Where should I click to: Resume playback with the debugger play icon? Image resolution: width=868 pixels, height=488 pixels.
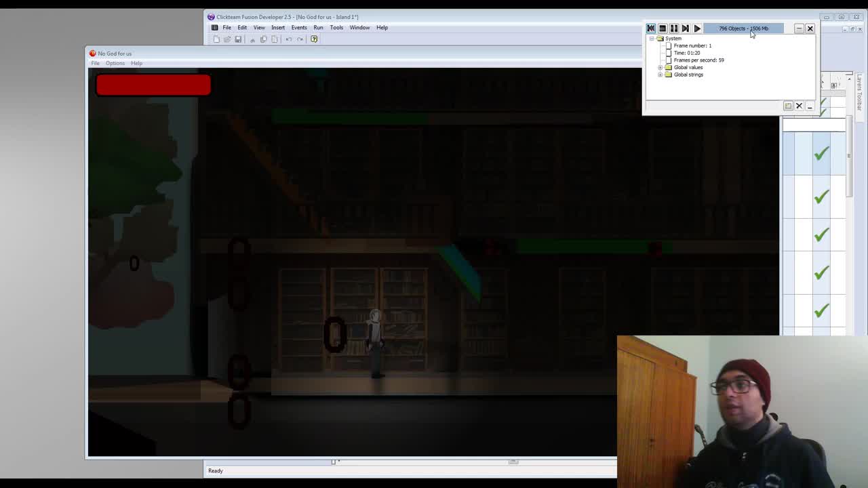tap(697, 28)
